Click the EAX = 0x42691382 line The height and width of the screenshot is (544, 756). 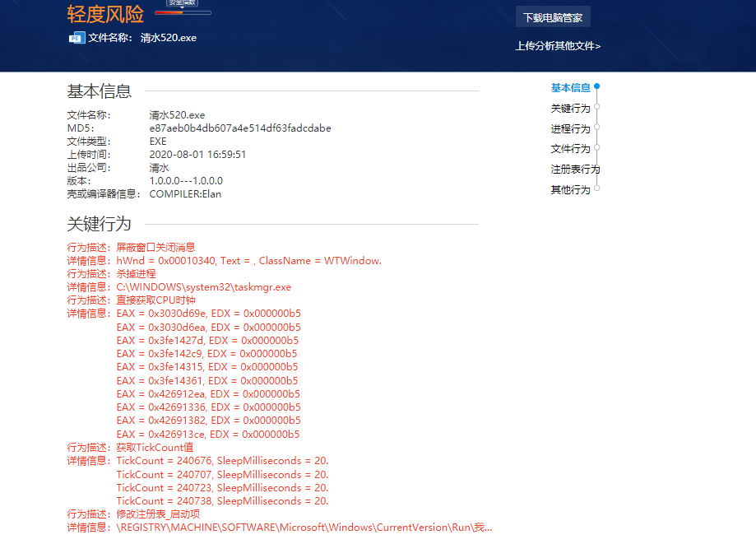tap(209, 421)
